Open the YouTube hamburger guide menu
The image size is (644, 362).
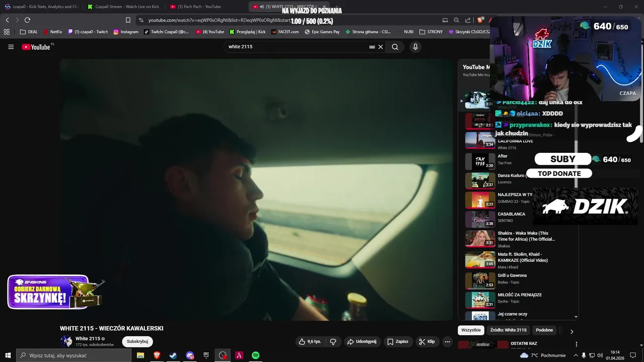(x=11, y=47)
